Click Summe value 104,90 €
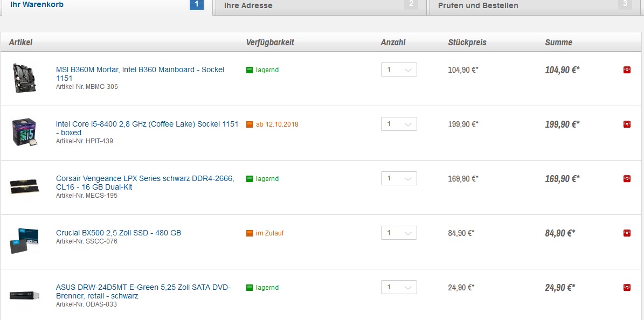This screenshot has height=320, width=644. (x=562, y=70)
